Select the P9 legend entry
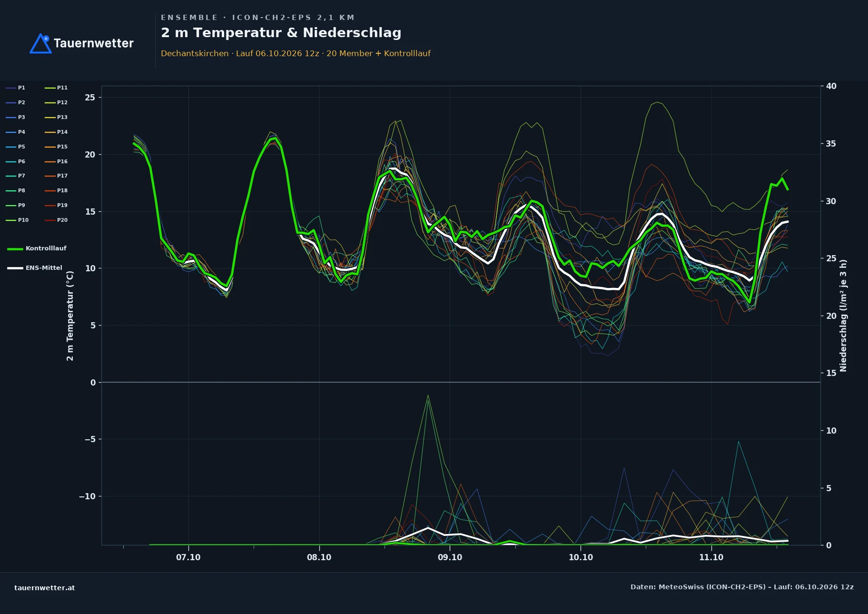The image size is (868, 614). point(16,205)
